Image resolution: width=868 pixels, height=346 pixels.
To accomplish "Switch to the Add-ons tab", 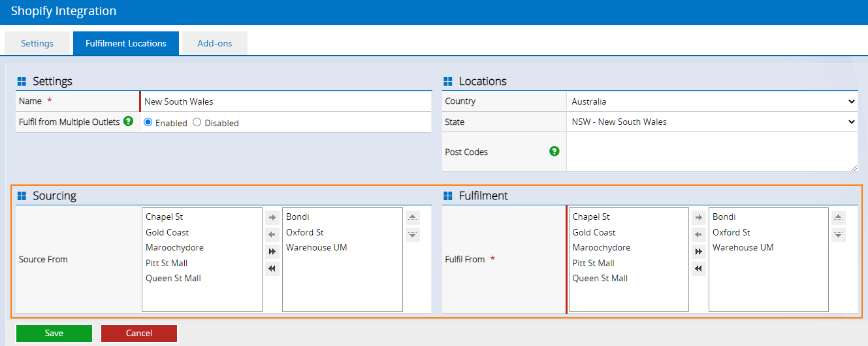I will pyautogui.click(x=215, y=43).
